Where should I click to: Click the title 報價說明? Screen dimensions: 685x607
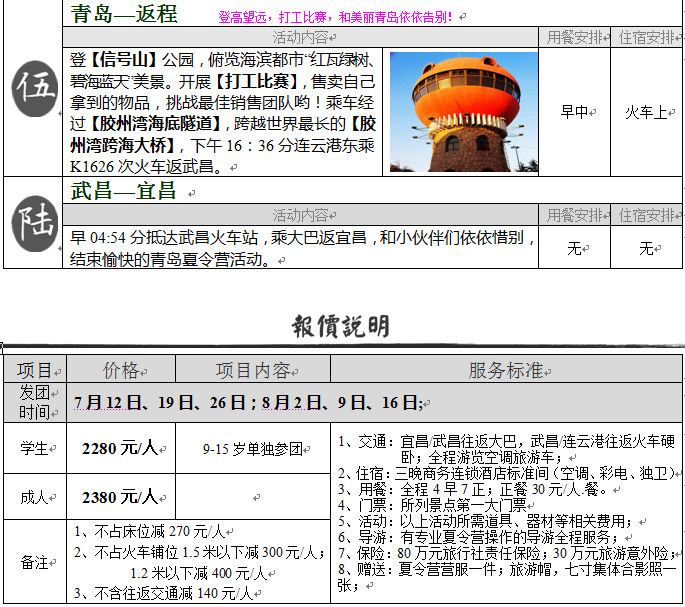click(x=341, y=326)
